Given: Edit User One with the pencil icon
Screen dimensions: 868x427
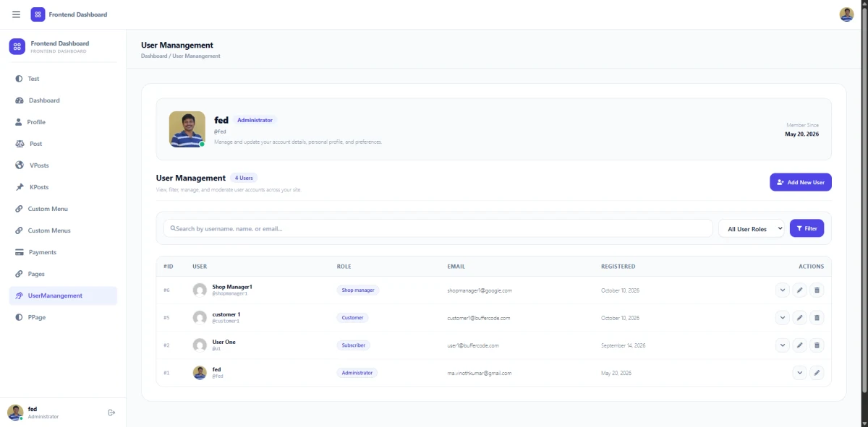Looking at the screenshot, I should click(800, 345).
